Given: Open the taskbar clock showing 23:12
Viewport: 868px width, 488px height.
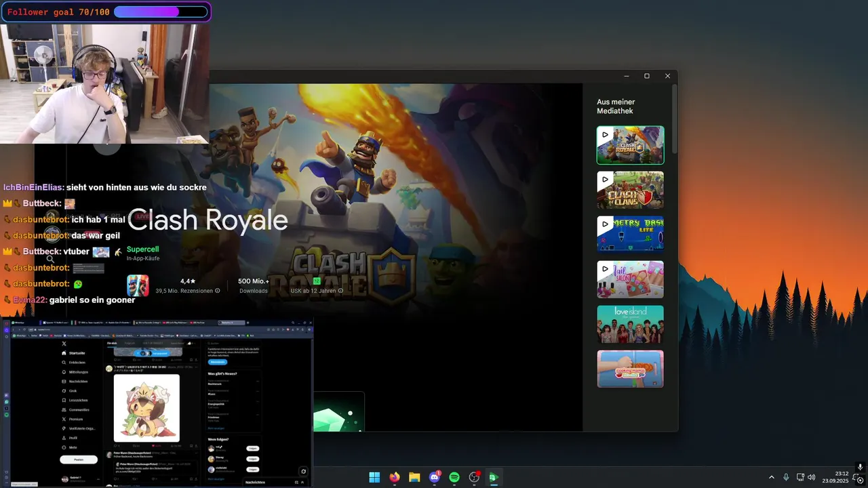Looking at the screenshot, I should tap(835, 477).
